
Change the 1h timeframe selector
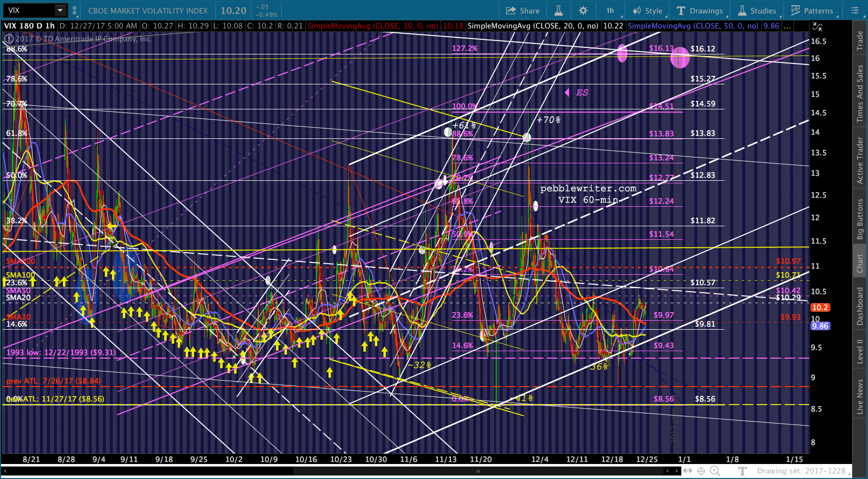click(610, 10)
